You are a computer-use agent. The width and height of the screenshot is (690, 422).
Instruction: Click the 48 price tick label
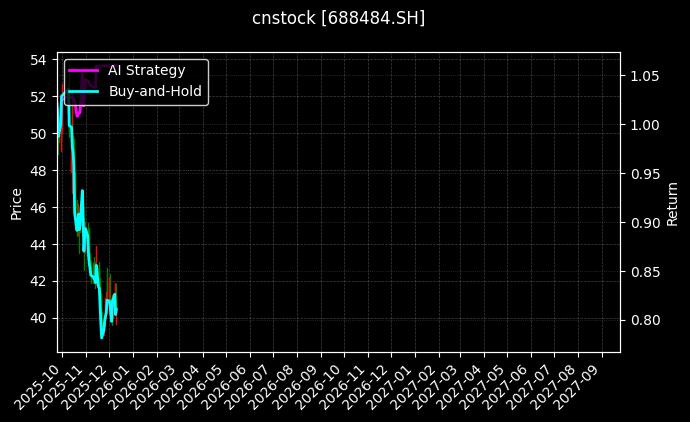(x=40, y=171)
